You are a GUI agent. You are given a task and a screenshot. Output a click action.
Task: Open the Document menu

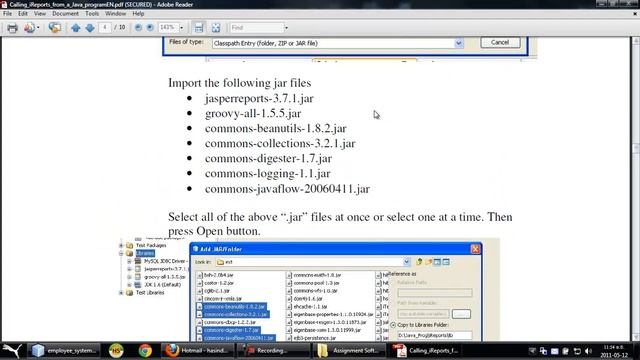[x=65, y=13]
